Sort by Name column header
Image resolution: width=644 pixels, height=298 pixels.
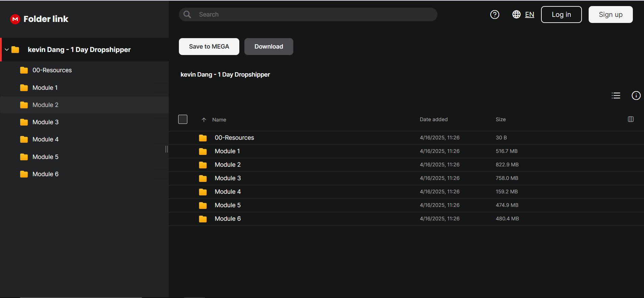pyautogui.click(x=219, y=120)
